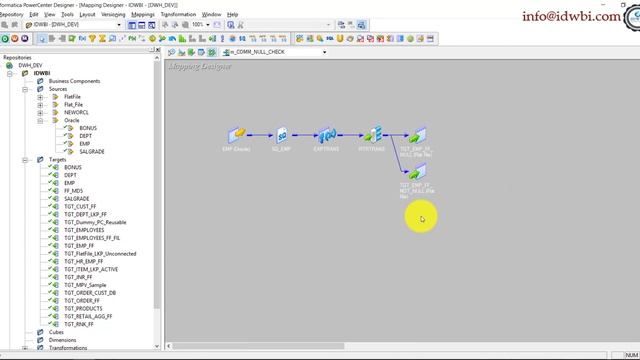Click the highlighted green Mapping Designer tool icon

pos(211,52)
